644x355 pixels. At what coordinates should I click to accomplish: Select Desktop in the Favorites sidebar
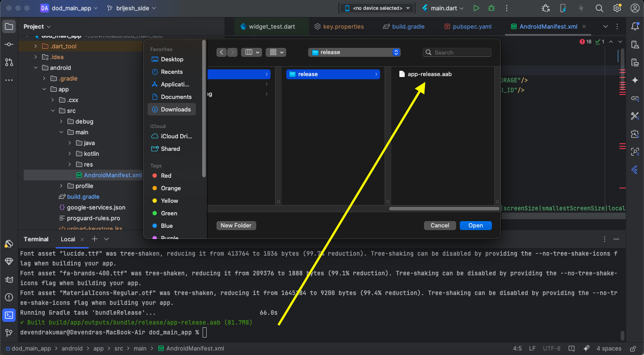coord(172,59)
